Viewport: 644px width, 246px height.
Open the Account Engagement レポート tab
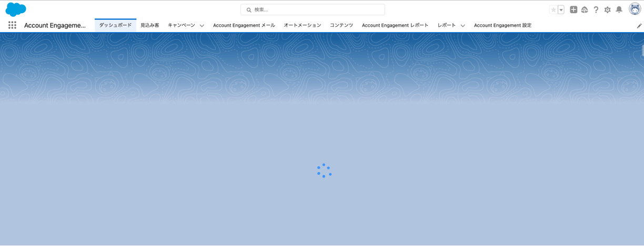tap(395, 25)
